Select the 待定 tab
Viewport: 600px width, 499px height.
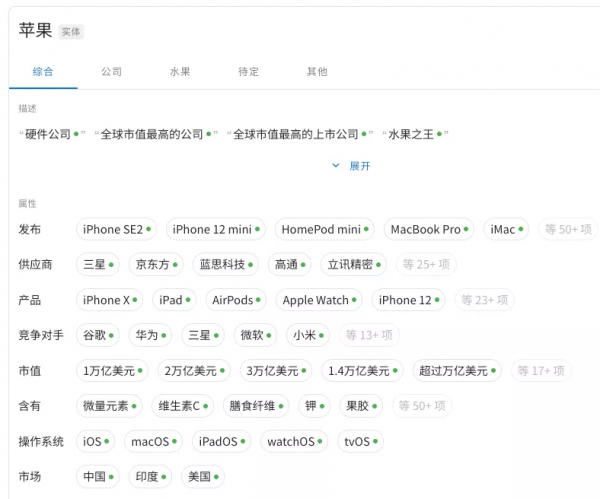248,72
